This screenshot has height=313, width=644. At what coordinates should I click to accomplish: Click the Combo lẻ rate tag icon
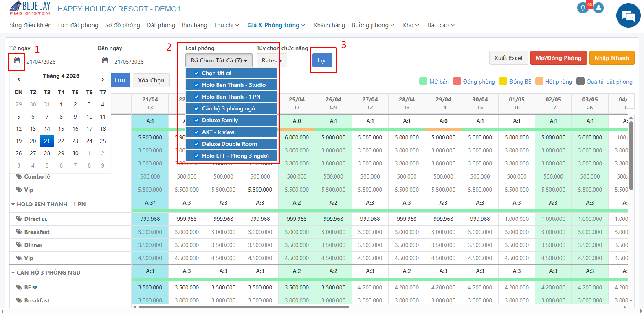[19, 176]
